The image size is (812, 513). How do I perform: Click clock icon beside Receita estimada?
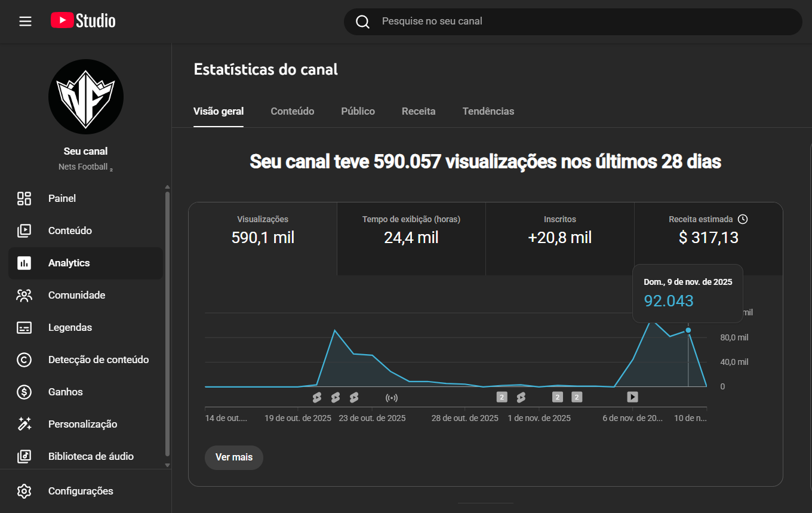click(743, 219)
